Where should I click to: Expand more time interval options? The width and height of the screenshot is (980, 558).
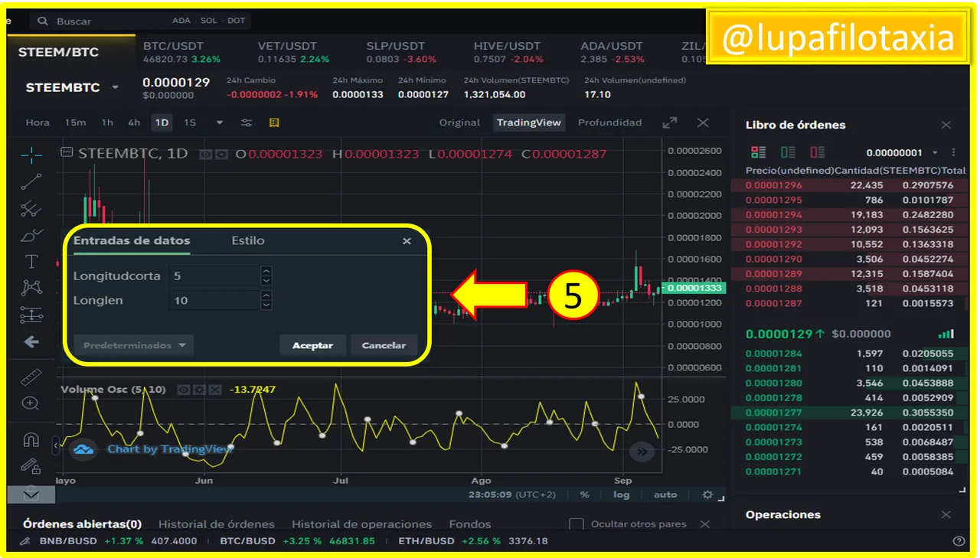click(220, 122)
